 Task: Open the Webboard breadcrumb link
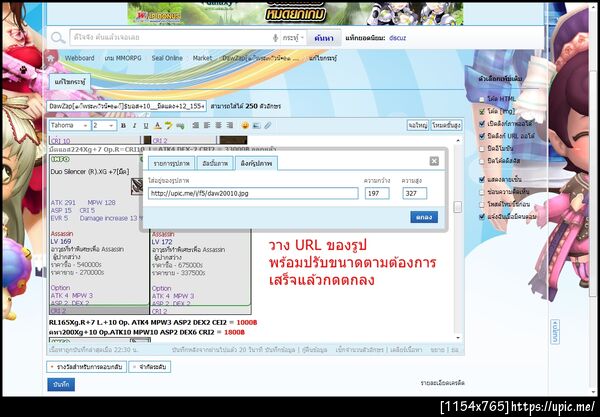point(79,58)
